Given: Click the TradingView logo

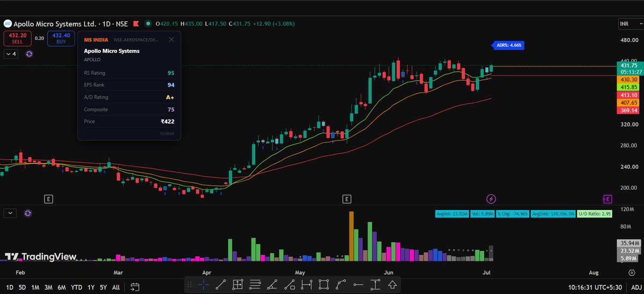Looking at the screenshot, I should pyautogui.click(x=41, y=257).
